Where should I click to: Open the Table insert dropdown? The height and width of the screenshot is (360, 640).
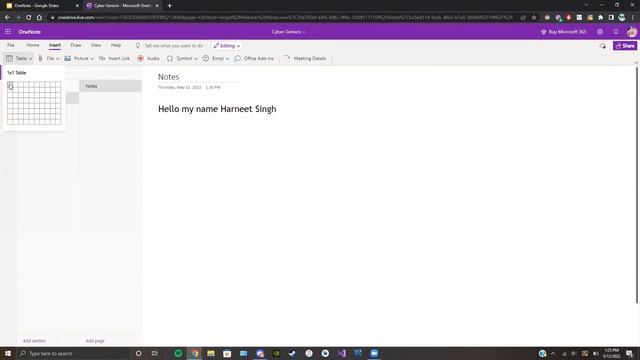tap(18, 58)
